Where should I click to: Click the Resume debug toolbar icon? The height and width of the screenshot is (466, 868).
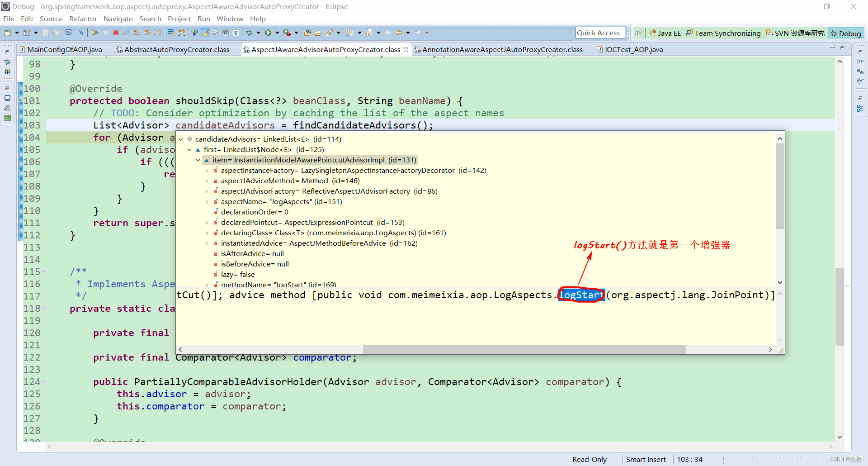pyautogui.click(x=95, y=33)
